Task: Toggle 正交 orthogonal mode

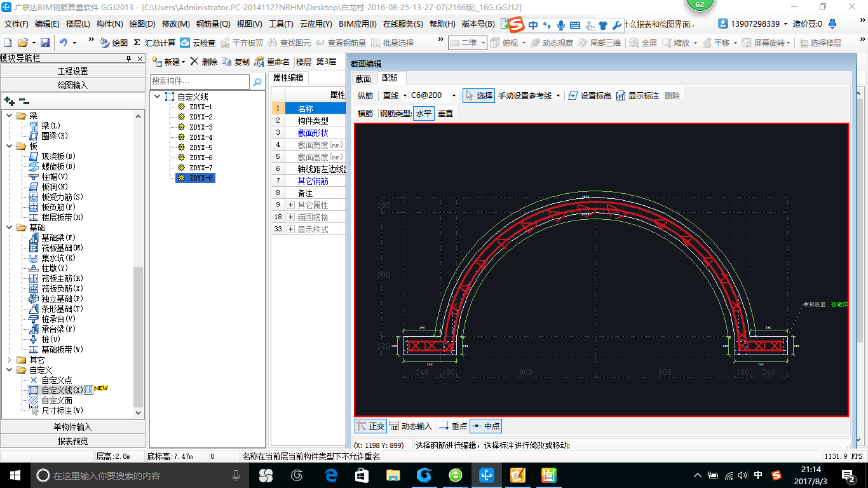Action: coord(370,426)
